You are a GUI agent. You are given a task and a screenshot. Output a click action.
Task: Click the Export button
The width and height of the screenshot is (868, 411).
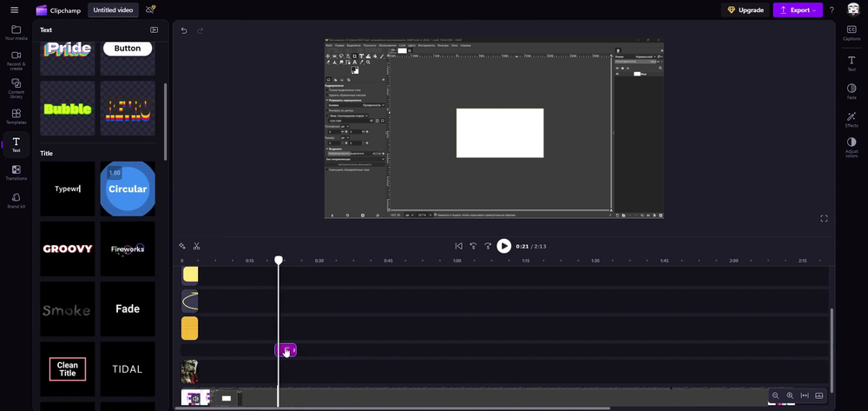[x=798, y=10]
